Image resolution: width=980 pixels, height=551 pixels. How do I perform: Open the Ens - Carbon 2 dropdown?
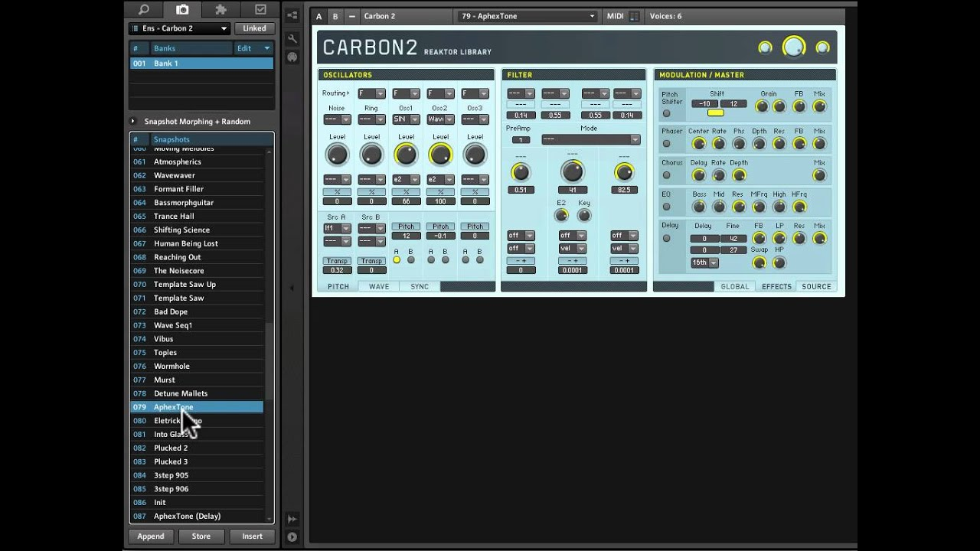pos(180,28)
